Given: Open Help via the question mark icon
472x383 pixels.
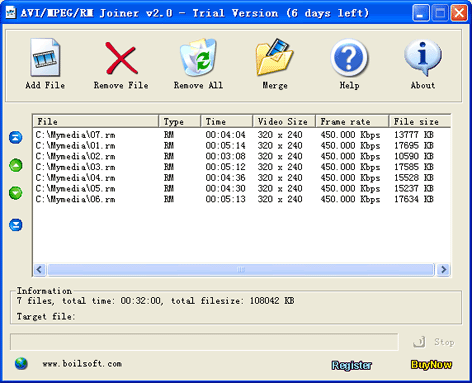Looking at the screenshot, I should point(349,58).
